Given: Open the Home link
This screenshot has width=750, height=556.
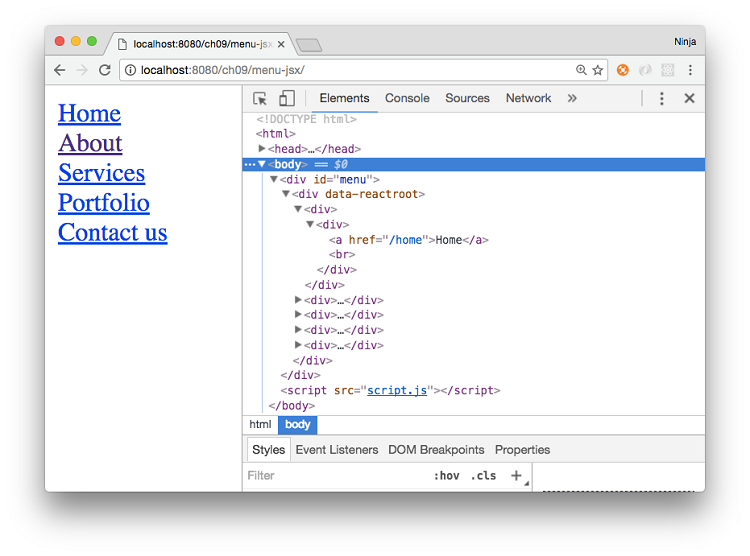Looking at the screenshot, I should pyautogui.click(x=89, y=113).
